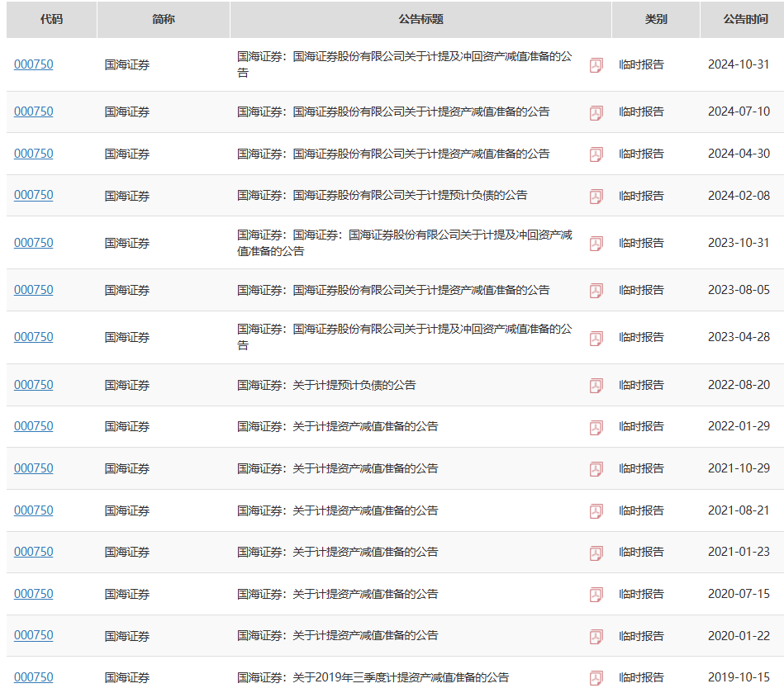784x693 pixels.
Task: Open PDF icon for the 2023-08-05 announcement
Action: pos(596,291)
